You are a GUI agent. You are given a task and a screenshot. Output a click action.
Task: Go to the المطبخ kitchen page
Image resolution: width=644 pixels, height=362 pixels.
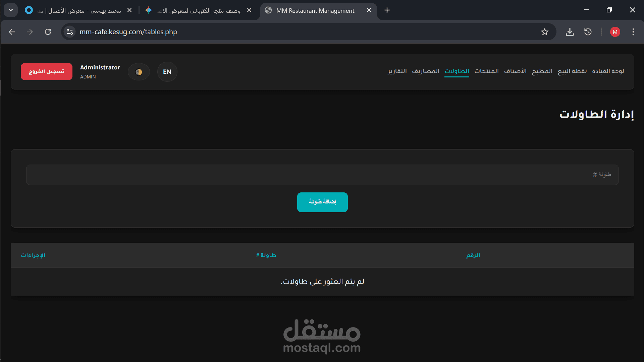tap(542, 71)
